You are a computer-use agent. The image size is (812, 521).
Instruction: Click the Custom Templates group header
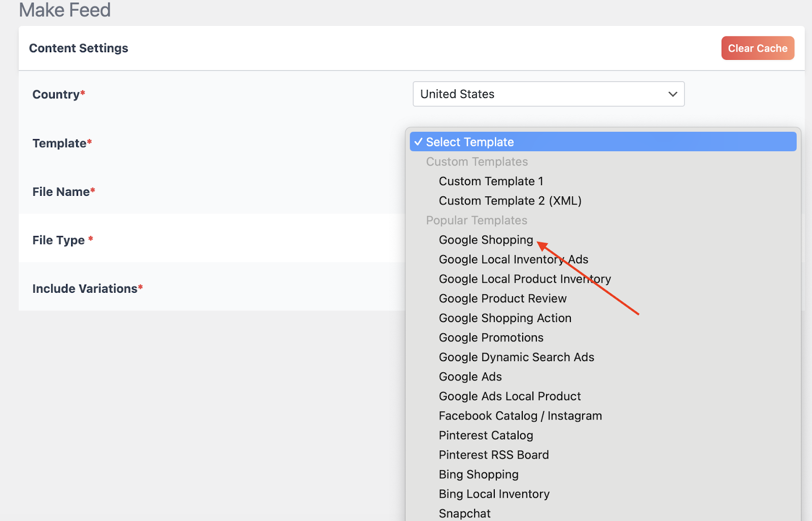(x=477, y=162)
